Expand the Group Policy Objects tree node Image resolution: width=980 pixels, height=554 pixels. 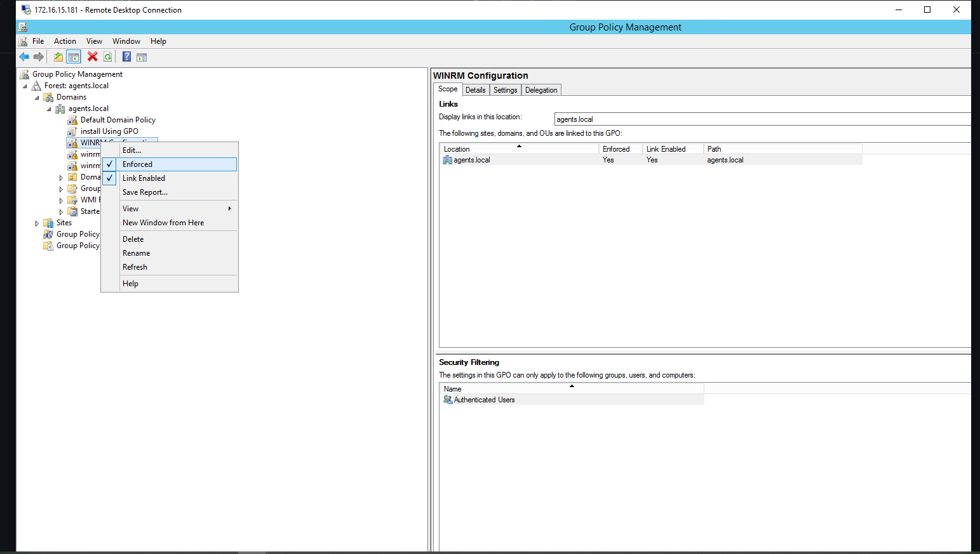tap(61, 189)
